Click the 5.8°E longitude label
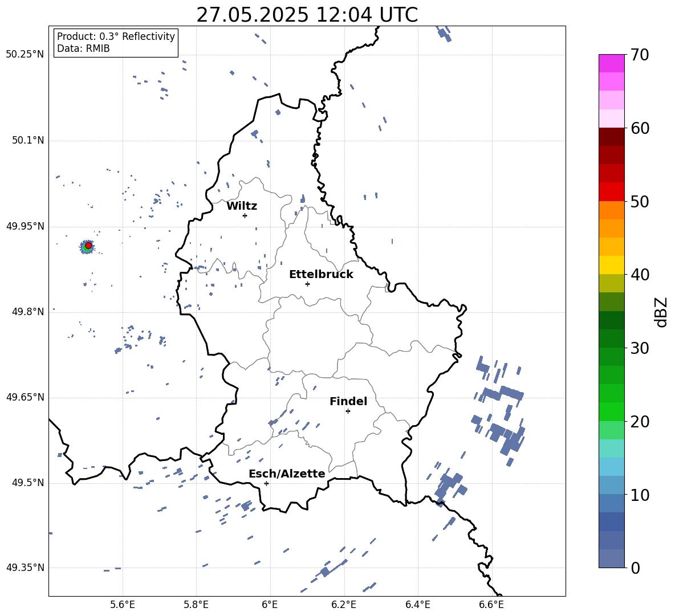This screenshot has width=675, height=616. (x=196, y=605)
